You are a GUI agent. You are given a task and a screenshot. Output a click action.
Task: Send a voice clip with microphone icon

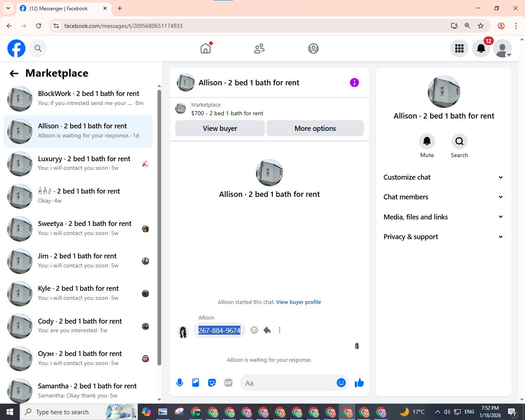click(180, 383)
